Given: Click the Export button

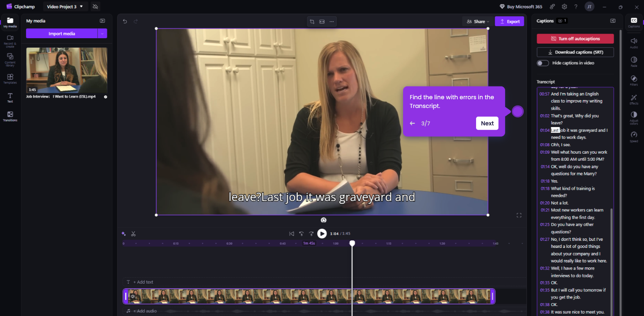Looking at the screenshot, I should pyautogui.click(x=510, y=22).
